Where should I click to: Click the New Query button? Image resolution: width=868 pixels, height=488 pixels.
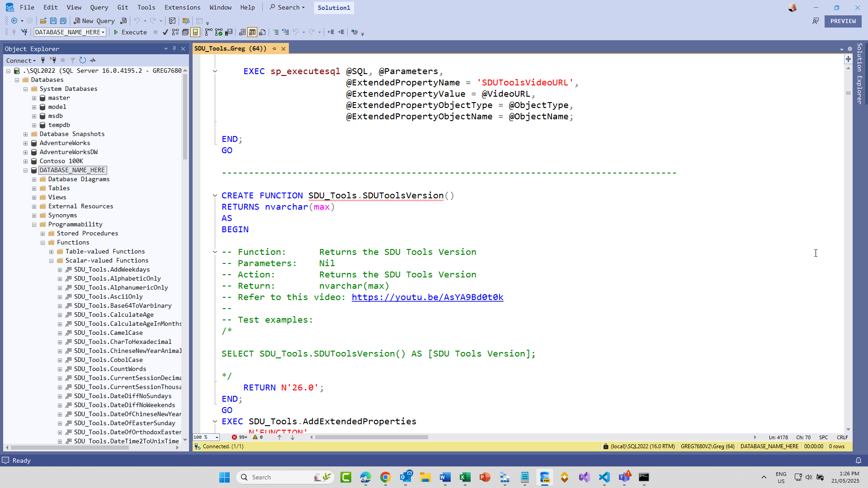[x=94, y=21]
